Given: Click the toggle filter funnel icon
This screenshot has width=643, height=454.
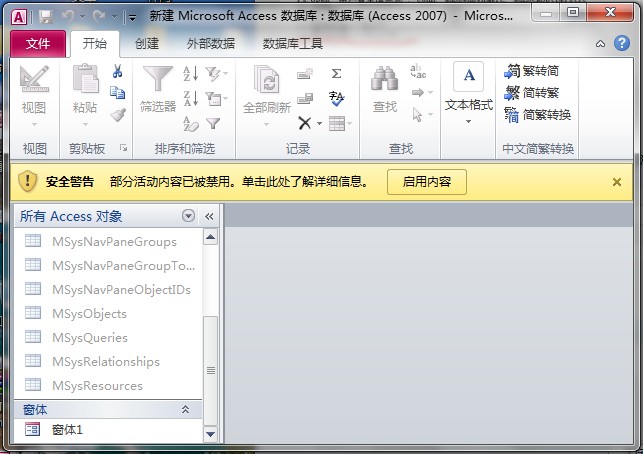Looking at the screenshot, I should point(213,123).
